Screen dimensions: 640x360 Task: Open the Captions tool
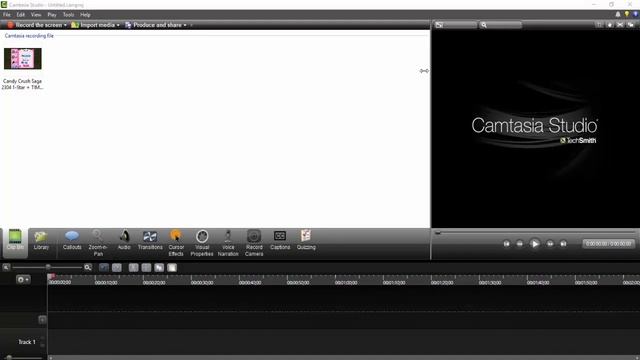(280, 240)
